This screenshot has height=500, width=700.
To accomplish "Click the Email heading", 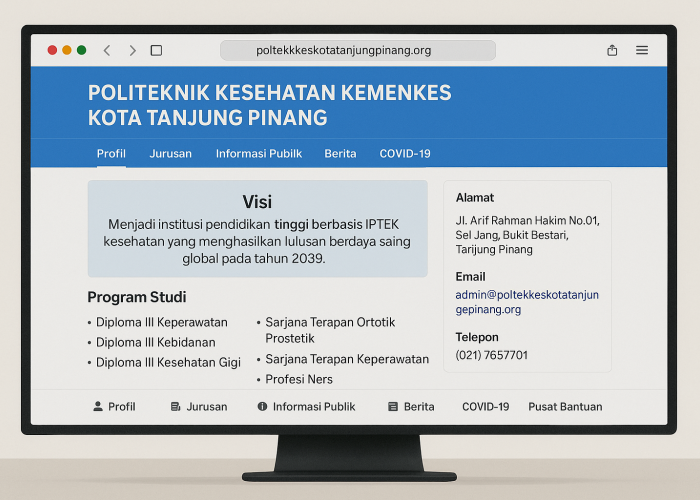I will tap(470, 276).
